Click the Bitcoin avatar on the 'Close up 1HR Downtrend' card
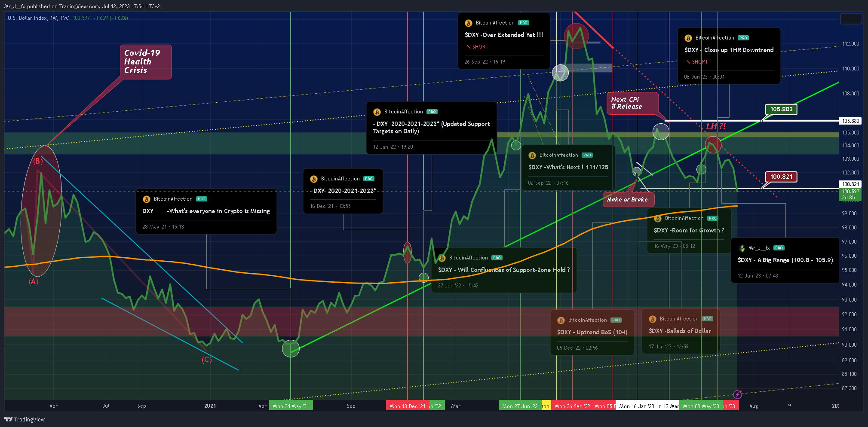 [688, 38]
